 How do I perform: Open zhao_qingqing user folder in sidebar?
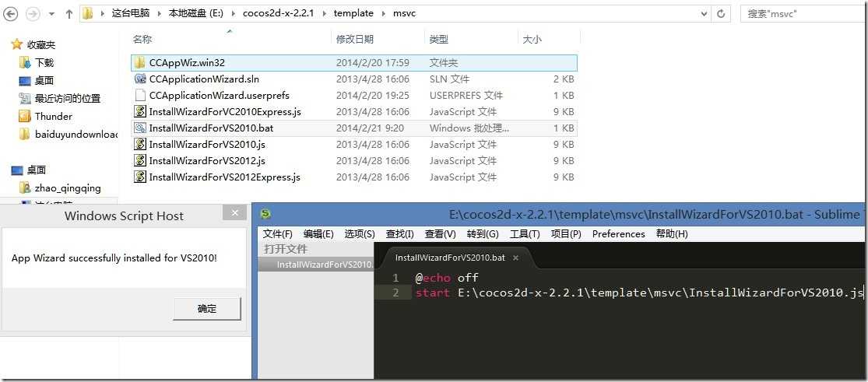tap(68, 188)
